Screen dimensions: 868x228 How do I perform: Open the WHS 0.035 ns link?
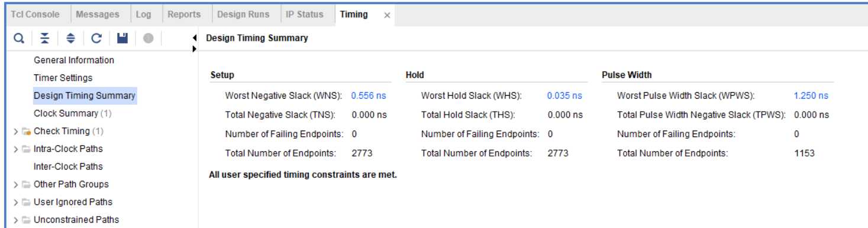point(564,96)
